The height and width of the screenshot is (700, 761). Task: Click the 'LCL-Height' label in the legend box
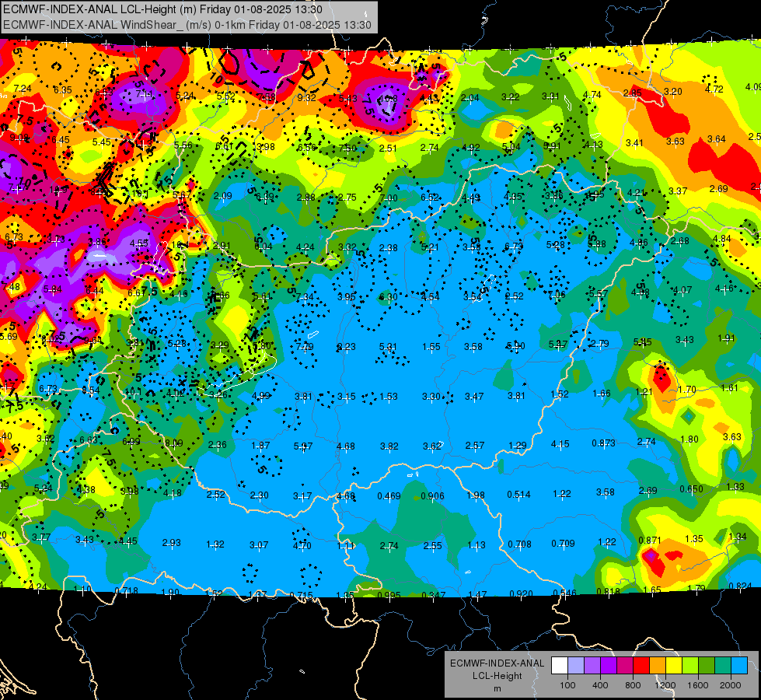[497, 676]
